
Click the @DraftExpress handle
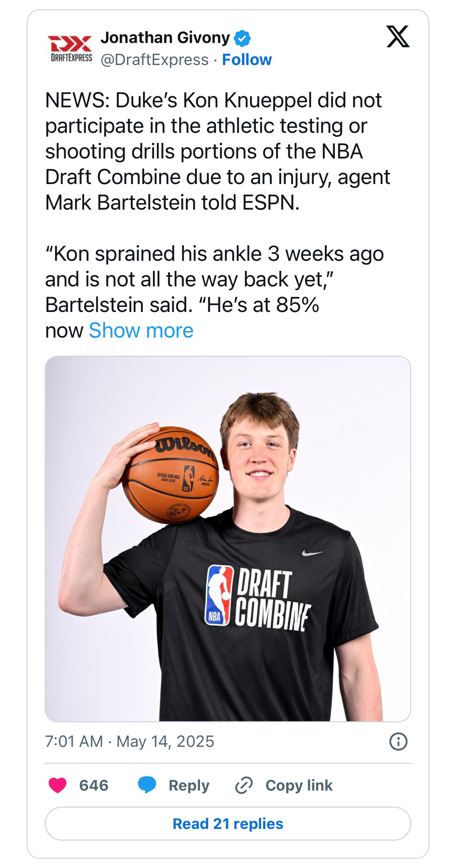pos(155,60)
